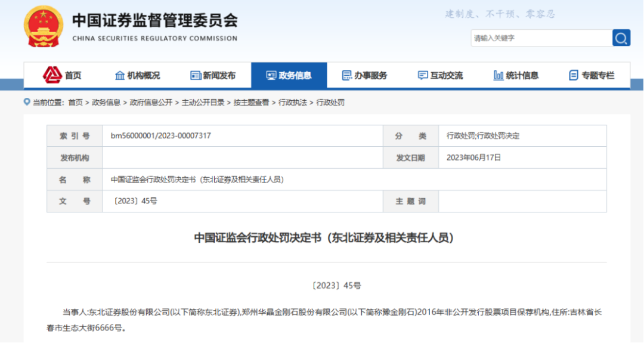
Task: Click the building icon next to 机构概况
Action: tap(119, 76)
